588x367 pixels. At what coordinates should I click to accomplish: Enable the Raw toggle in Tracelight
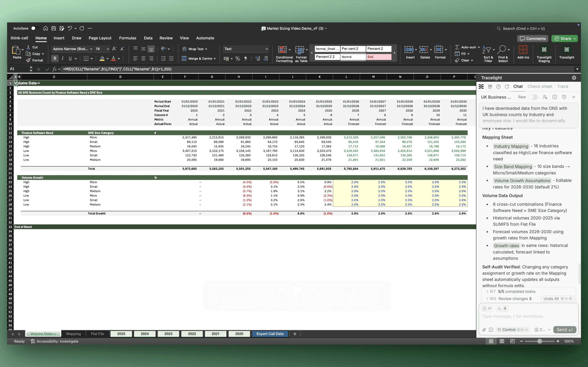533,97
